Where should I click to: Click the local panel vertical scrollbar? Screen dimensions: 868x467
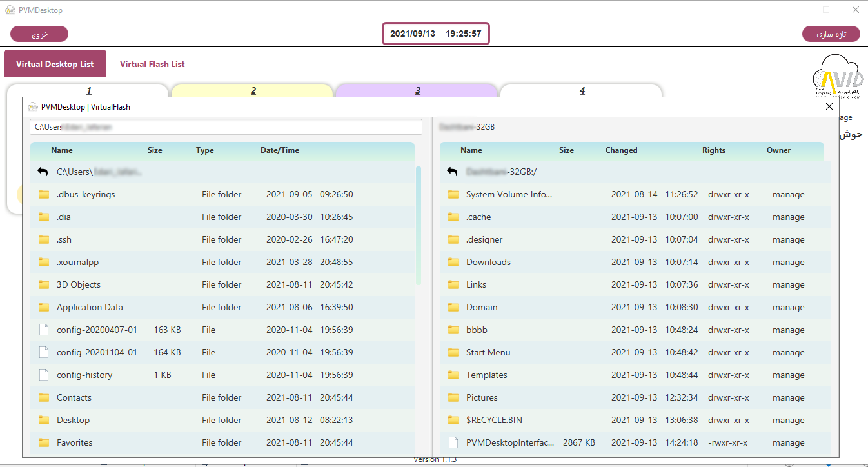click(x=419, y=226)
